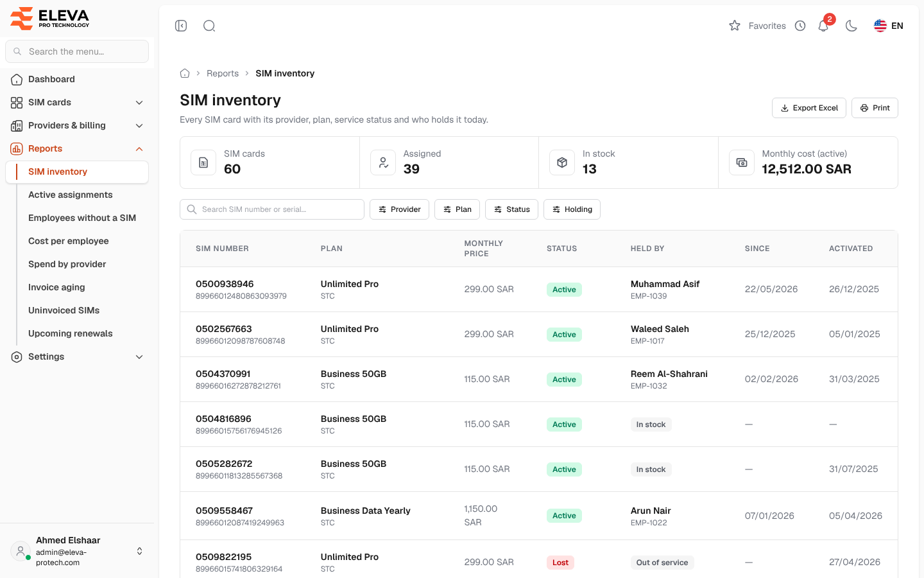
Task: Expand the Settings menu chevron
Action: click(139, 357)
